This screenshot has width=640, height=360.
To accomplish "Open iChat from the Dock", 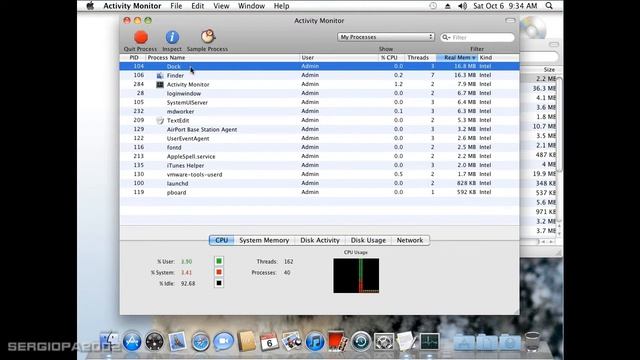I will (x=223, y=341).
